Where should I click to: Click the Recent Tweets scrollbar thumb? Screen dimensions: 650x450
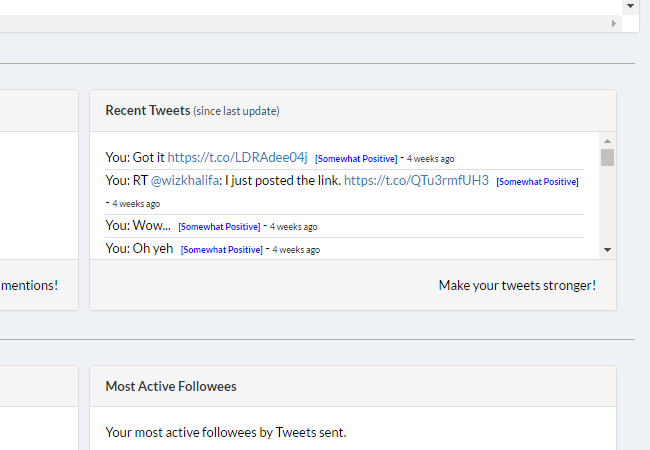point(607,157)
